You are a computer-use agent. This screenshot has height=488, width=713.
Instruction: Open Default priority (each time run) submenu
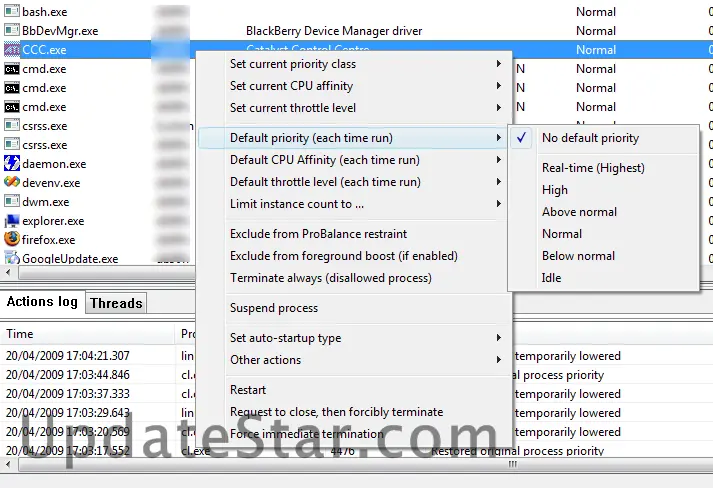point(355,138)
